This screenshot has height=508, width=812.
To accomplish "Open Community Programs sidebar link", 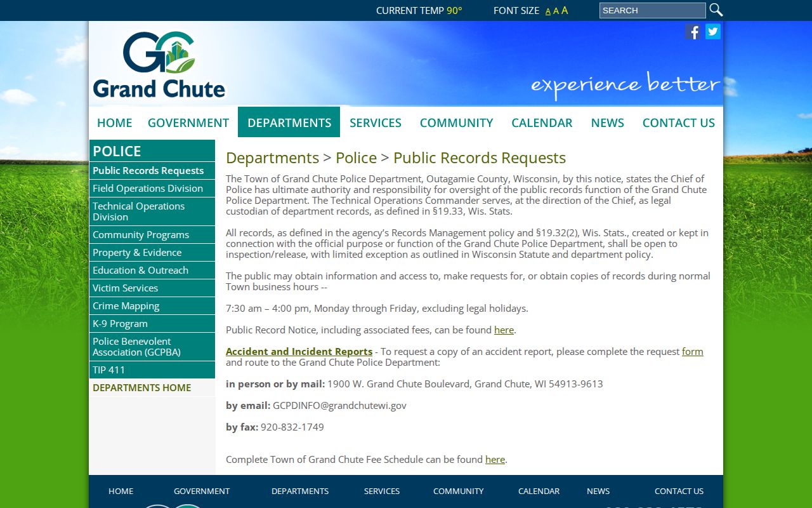I will pyautogui.click(x=152, y=234).
